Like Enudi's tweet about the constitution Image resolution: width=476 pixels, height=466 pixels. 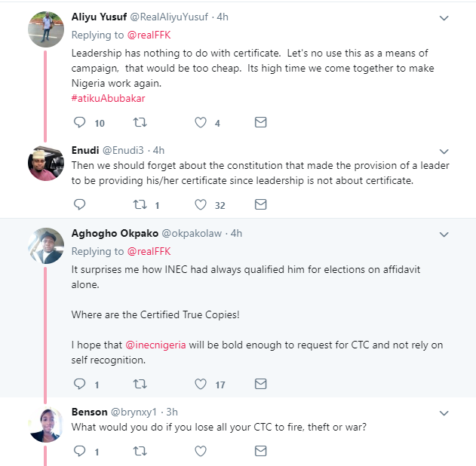pos(201,204)
